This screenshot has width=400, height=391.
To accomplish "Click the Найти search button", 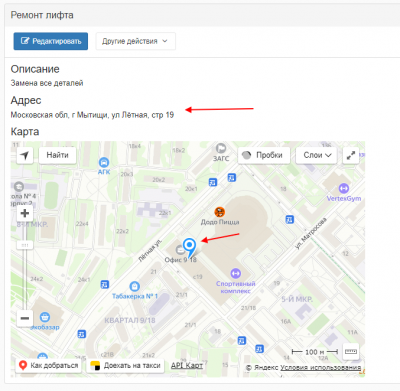I will coord(57,155).
